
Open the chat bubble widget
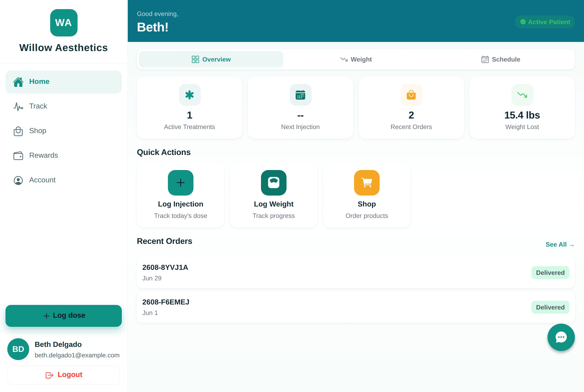561,337
